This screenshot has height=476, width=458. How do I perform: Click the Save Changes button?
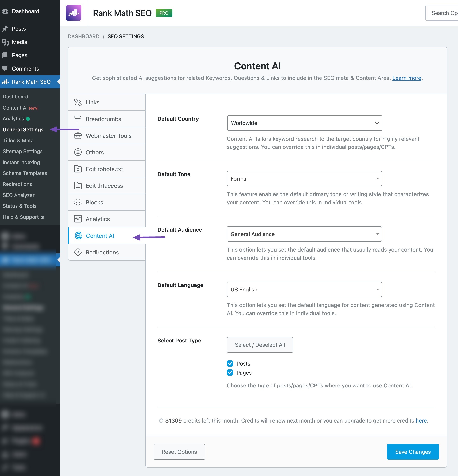pos(413,452)
